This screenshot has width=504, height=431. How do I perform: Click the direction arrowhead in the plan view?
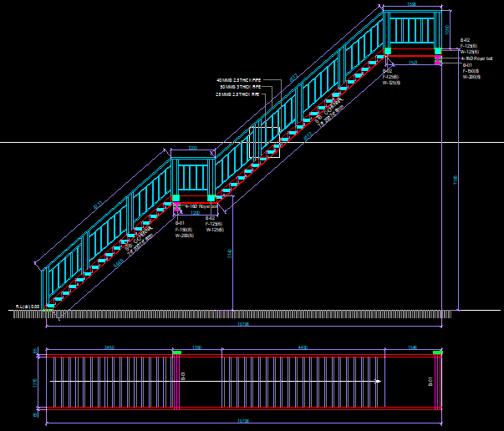(x=379, y=382)
